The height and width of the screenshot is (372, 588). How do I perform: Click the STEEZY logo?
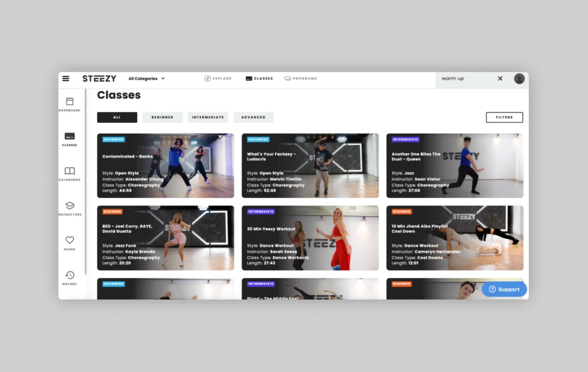pyautogui.click(x=99, y=79)
